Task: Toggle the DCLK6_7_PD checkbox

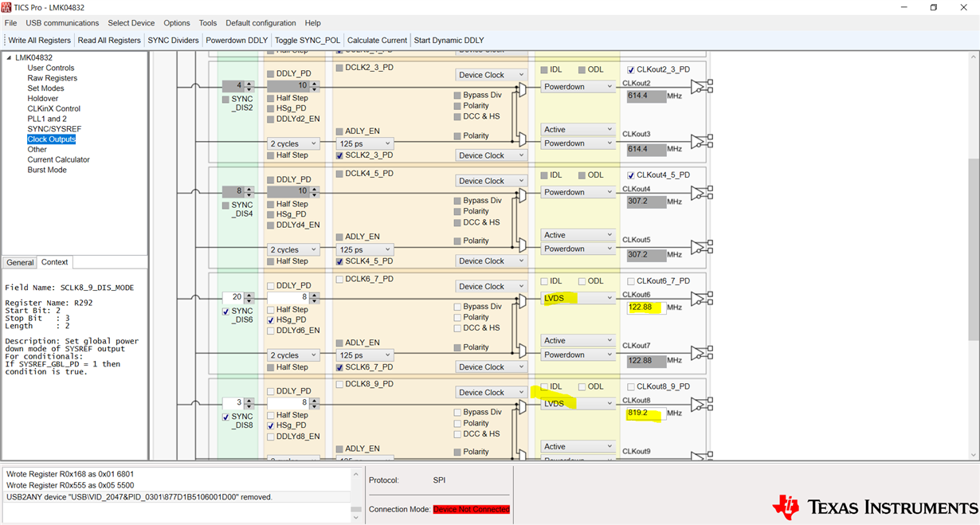Action: [339, 280]
